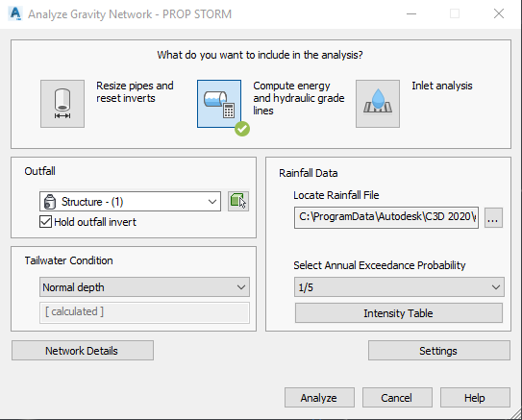The height and width of the screenshot is (420, 522).
Task: Open Network Details
Action: 83,351
